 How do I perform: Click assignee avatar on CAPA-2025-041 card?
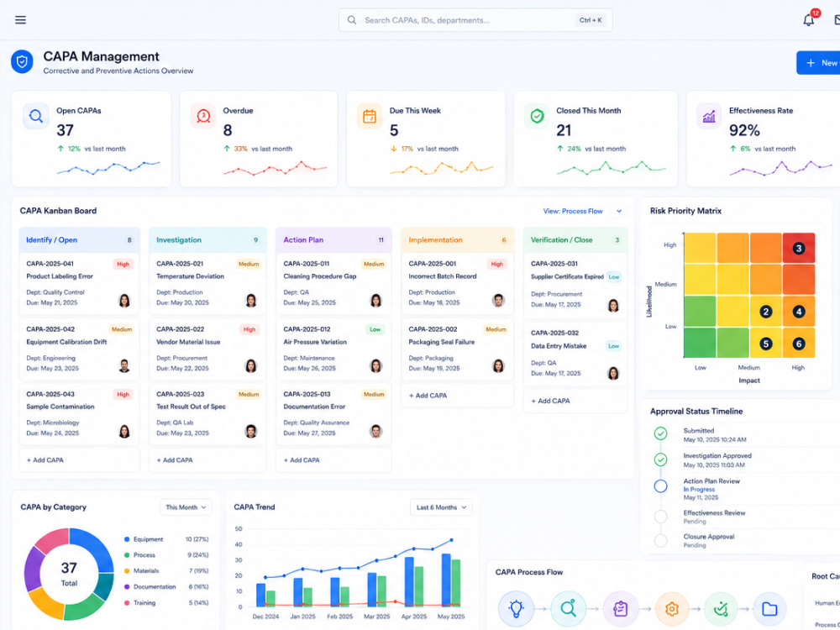(x=124, y=301)
